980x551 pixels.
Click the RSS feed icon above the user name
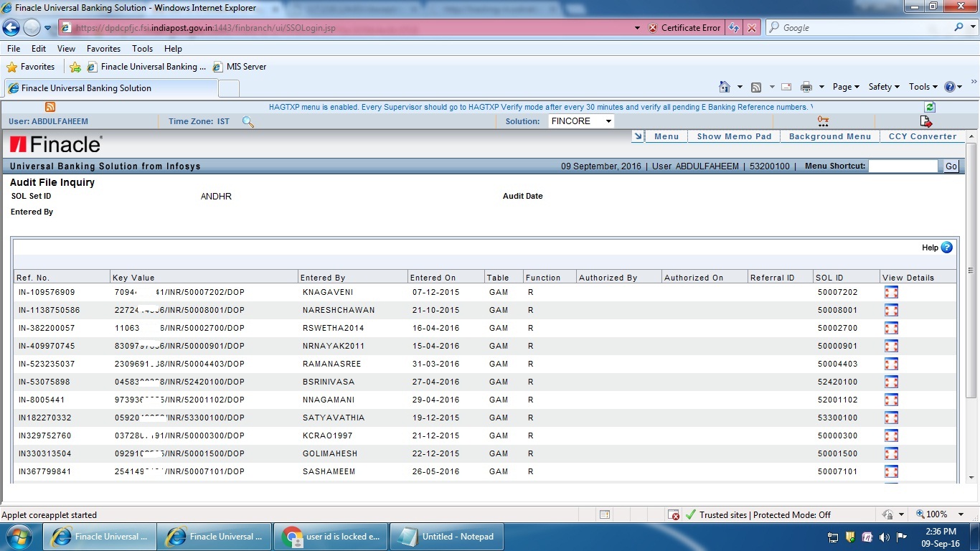click(x=50, y=106)
